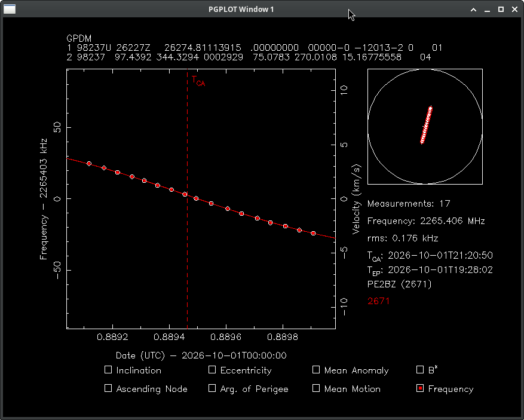Click the Measurements: 17 readout
The image size is (524, 420).
(x=409, y=204)
